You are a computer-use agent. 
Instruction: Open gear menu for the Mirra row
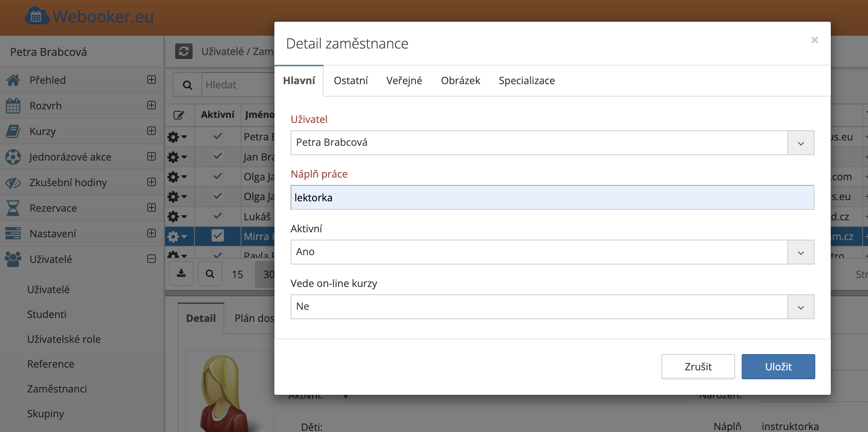coord(177,236)
